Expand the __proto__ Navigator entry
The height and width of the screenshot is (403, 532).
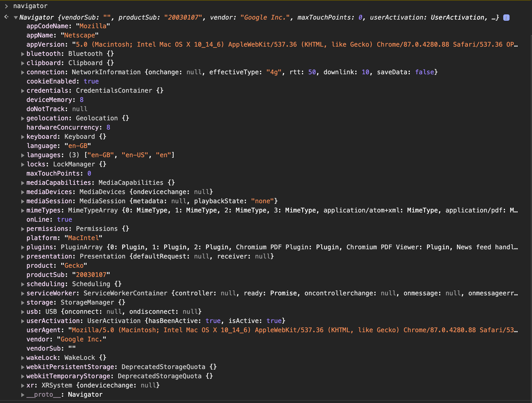pyautogui.click(x=23, y=395)
